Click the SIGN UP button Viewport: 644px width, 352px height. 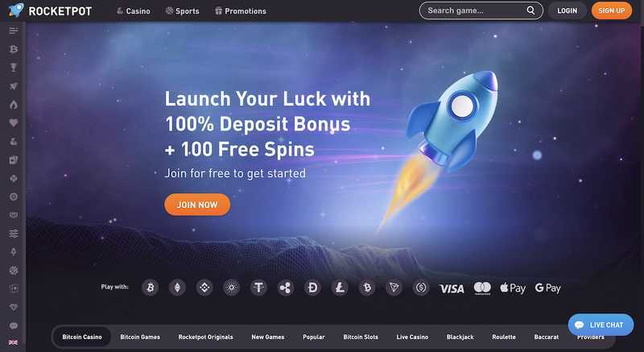click(612, 10)
